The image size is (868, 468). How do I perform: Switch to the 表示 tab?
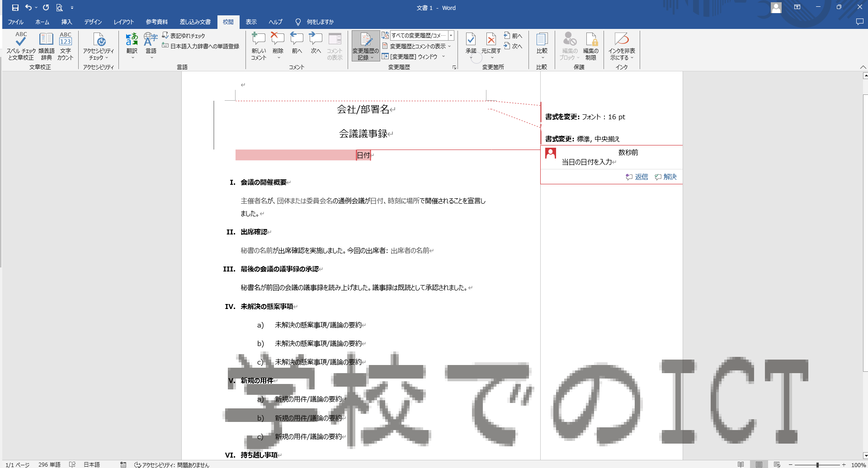251,22
